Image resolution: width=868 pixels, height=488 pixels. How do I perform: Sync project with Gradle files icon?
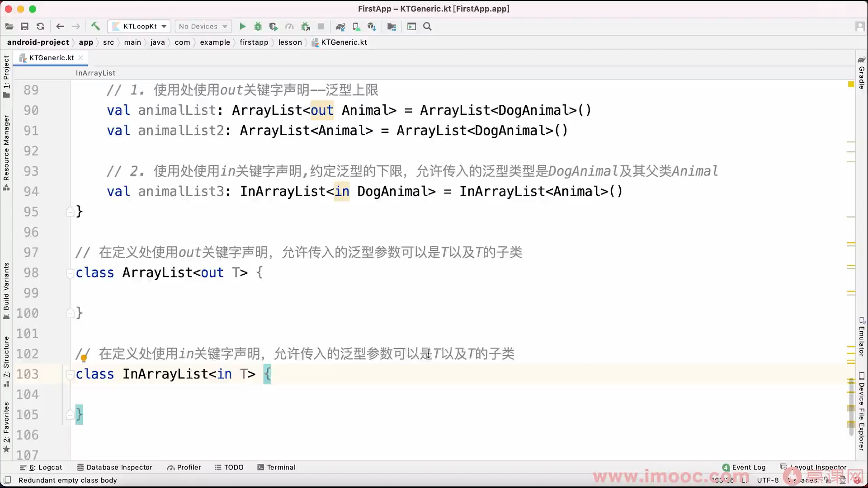tap(340, 27)
